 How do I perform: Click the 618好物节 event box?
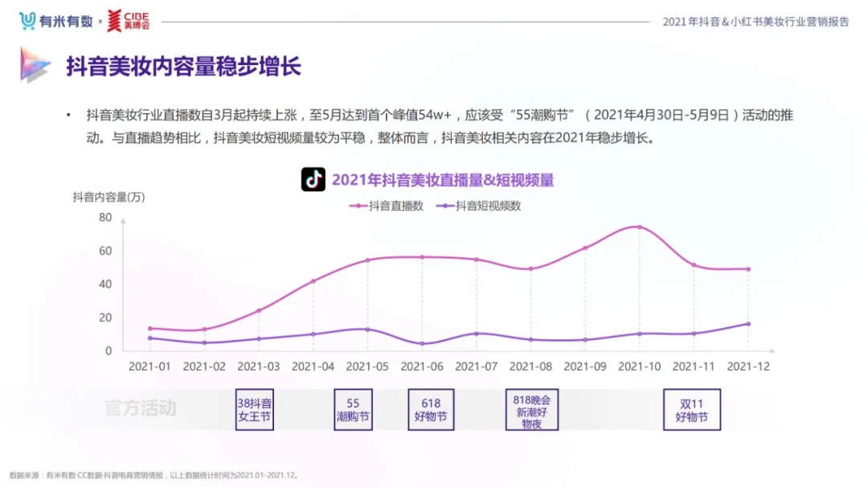(x=431, y=410)
